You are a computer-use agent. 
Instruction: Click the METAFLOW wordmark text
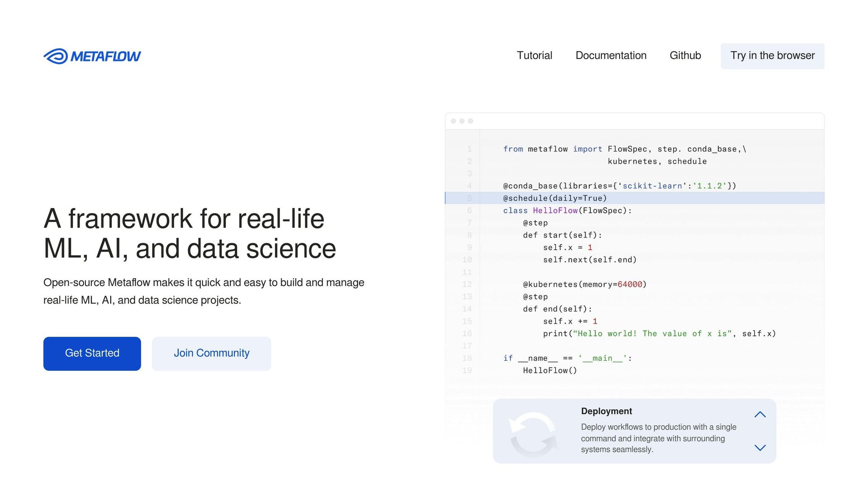(x=106, y=56)
